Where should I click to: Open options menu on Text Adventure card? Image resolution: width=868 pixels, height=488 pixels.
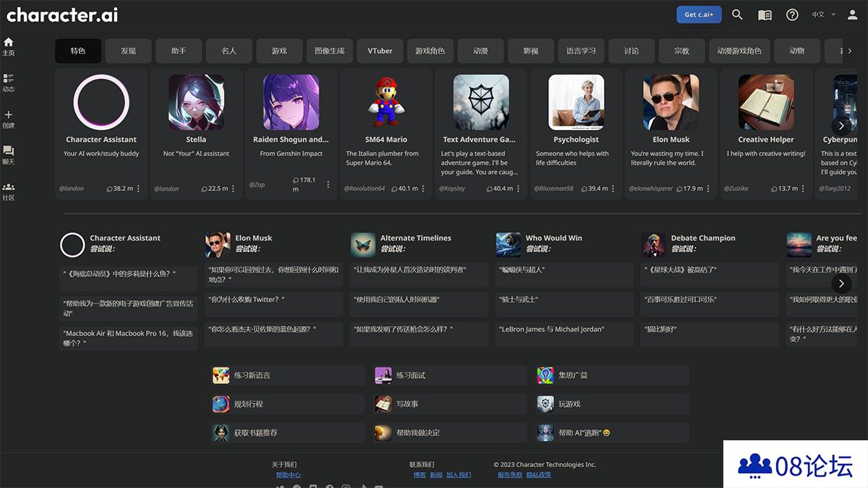[x=518, y=189]
